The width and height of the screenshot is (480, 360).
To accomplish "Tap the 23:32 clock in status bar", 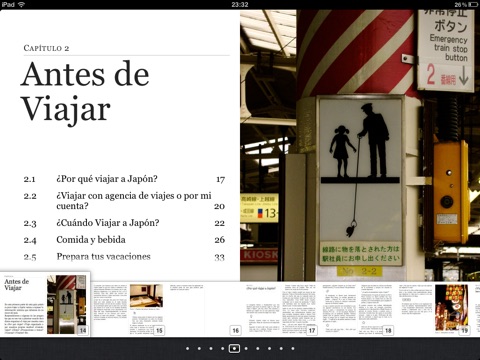I will tap(240, 4).
